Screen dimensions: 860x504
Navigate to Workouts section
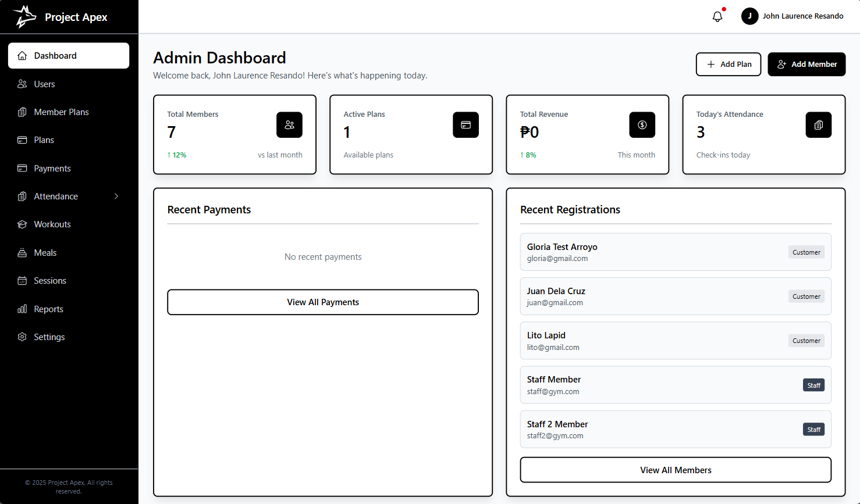52,224
